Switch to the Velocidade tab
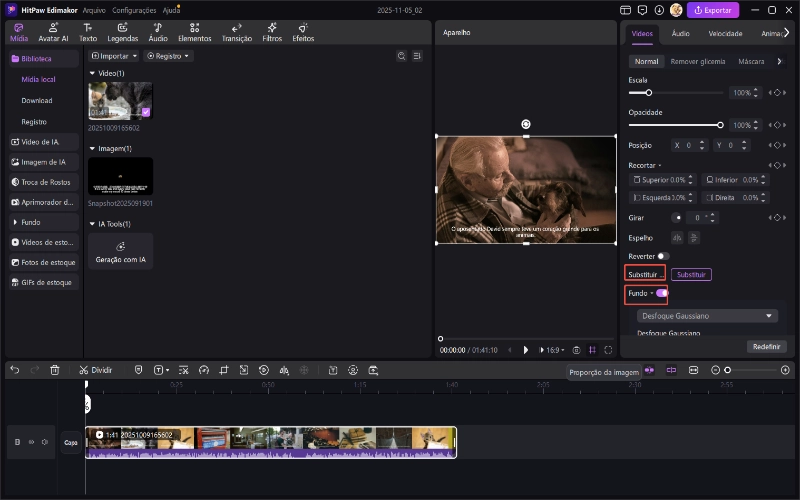 tap(725, 34)
